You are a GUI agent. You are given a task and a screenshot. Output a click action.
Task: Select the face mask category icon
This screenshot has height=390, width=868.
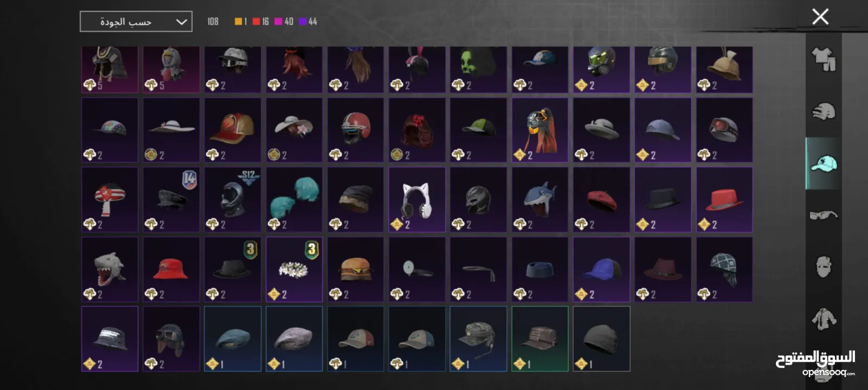(823, 266)
